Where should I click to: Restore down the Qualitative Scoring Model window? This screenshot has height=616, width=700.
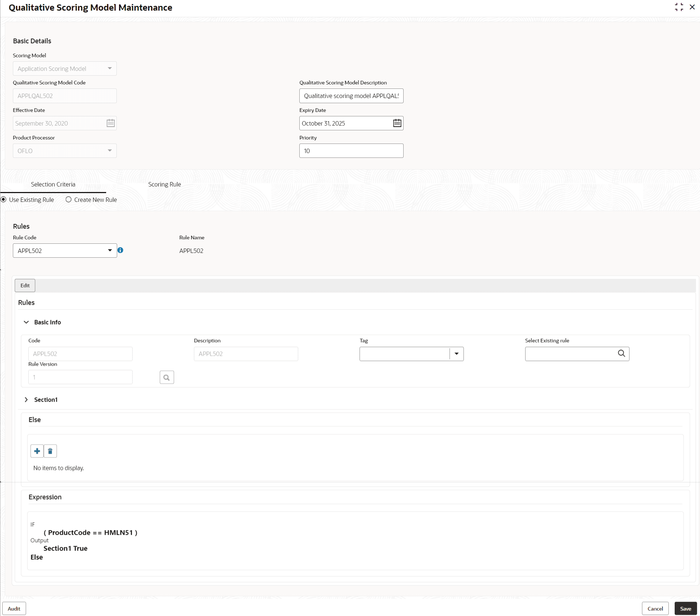(x=679, y=7)
